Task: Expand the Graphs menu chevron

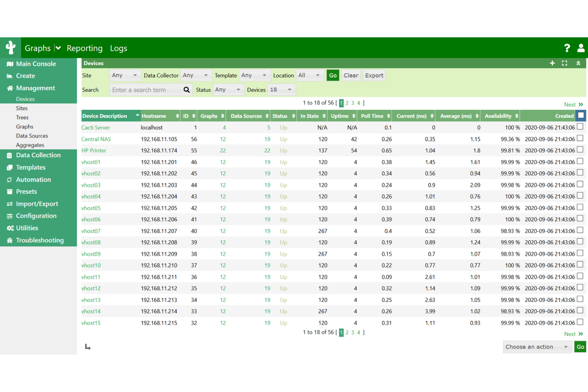Action: (x=57, y=48)
